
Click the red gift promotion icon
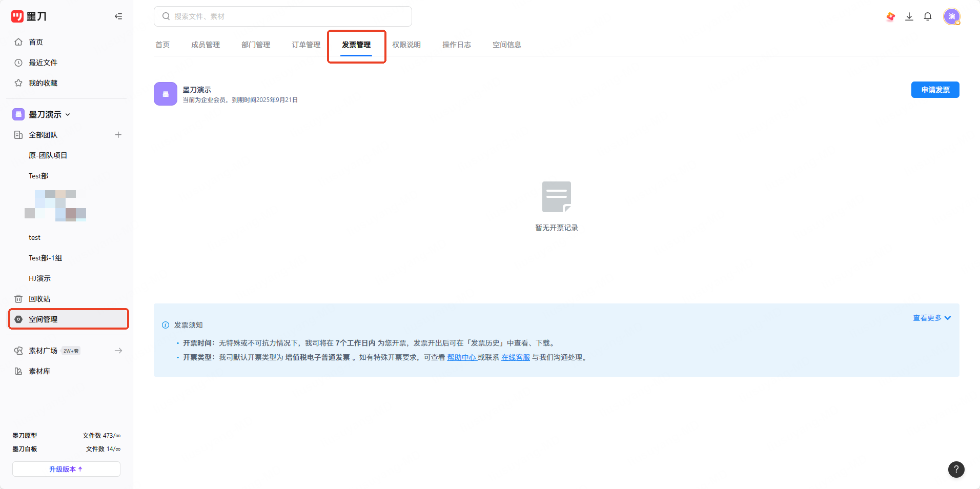(891, 16)
